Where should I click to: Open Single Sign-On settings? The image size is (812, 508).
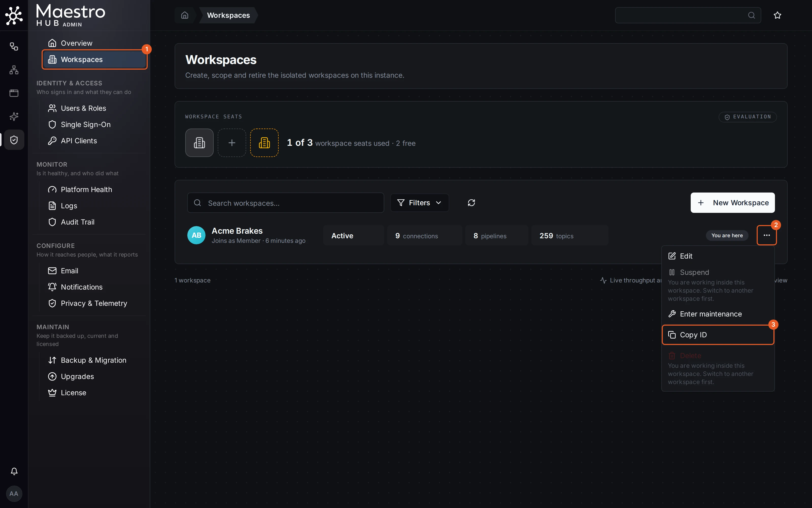coord(95,124)
